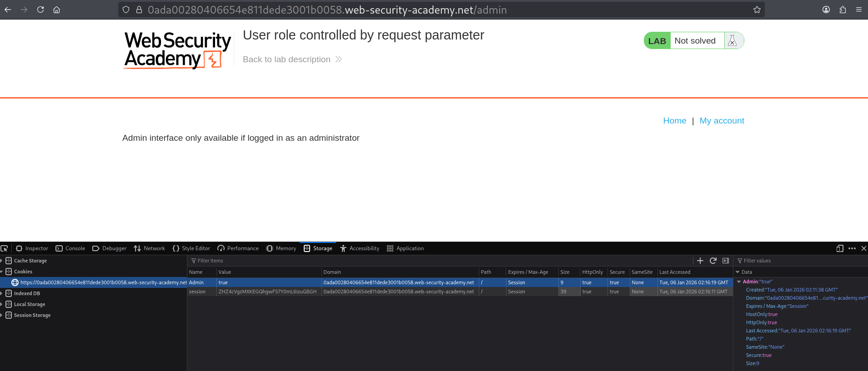This screenshot has width=868, height=371.
Task: Open the Accessibility tab
Action: [360, 248]
